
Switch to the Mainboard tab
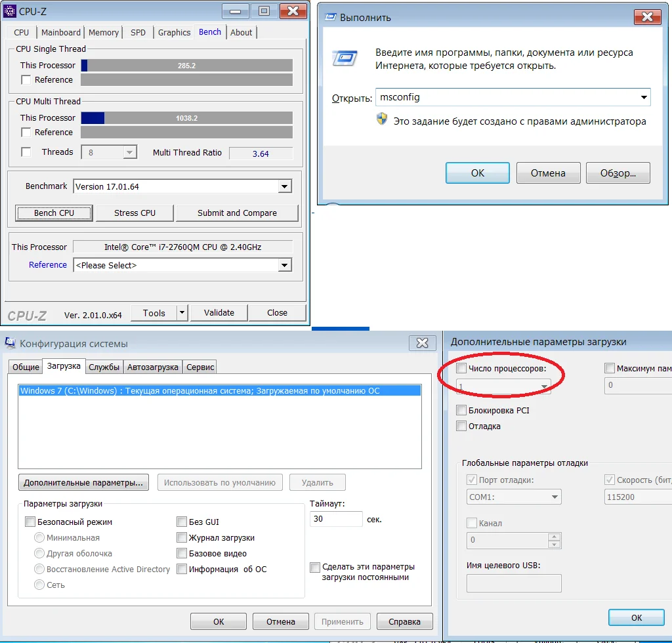tap(60, 33)
